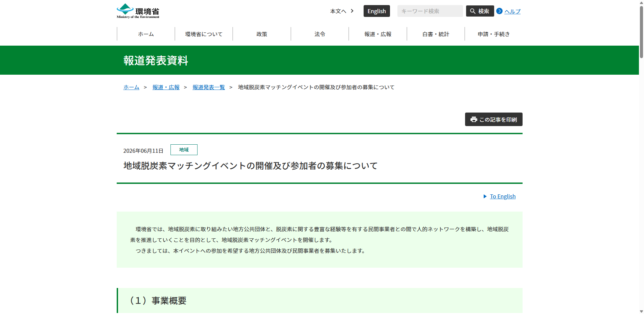Image resolution: width=644 pixels, height=314 pixels.
Task: Click the printer icon in the print button
Action: [x=474, y=119]
